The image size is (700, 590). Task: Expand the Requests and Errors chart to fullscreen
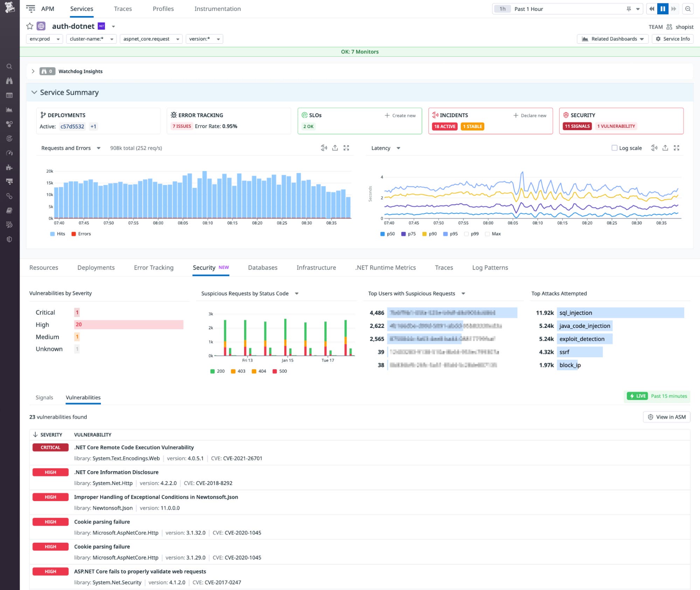(x=346, y=148)
